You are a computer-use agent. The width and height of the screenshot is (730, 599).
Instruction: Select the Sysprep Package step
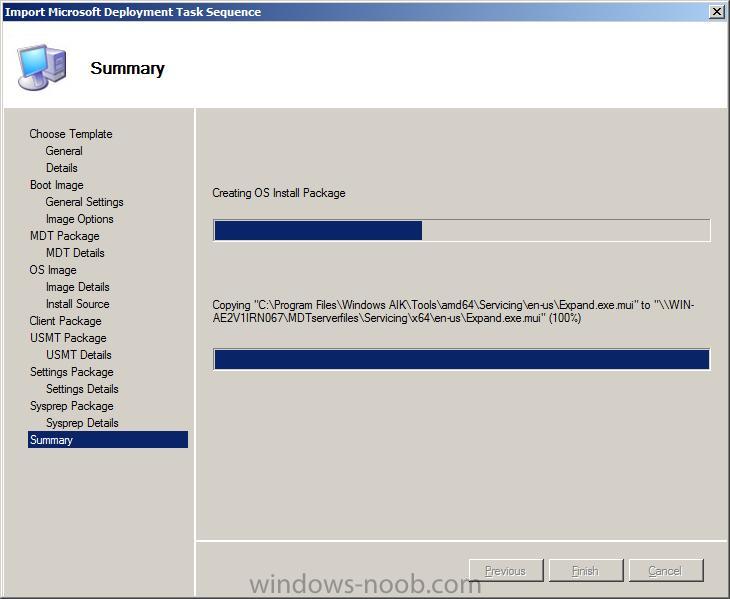[x=72, y=406]
